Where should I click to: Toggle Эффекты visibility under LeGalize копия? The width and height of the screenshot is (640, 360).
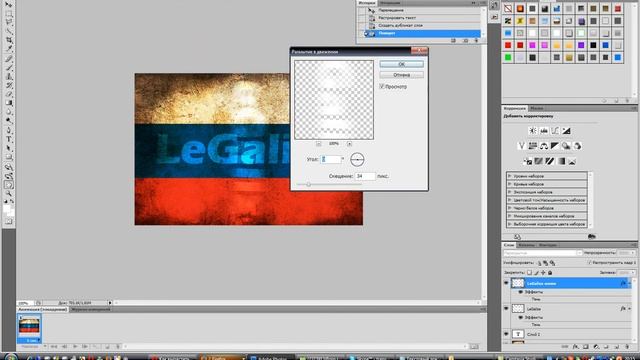pyautogui.click(x=520, y=292)
